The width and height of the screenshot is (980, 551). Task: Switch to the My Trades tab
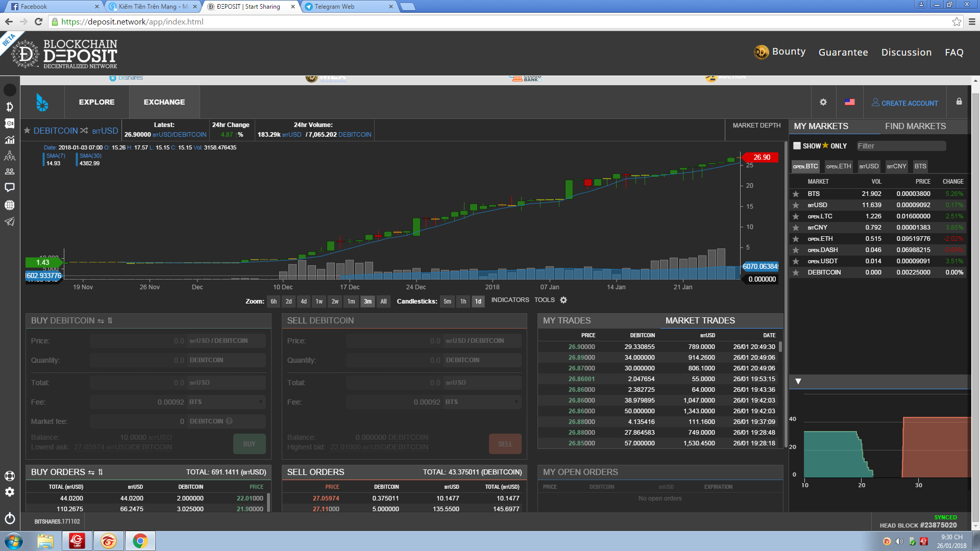click(x=567, y=320)
